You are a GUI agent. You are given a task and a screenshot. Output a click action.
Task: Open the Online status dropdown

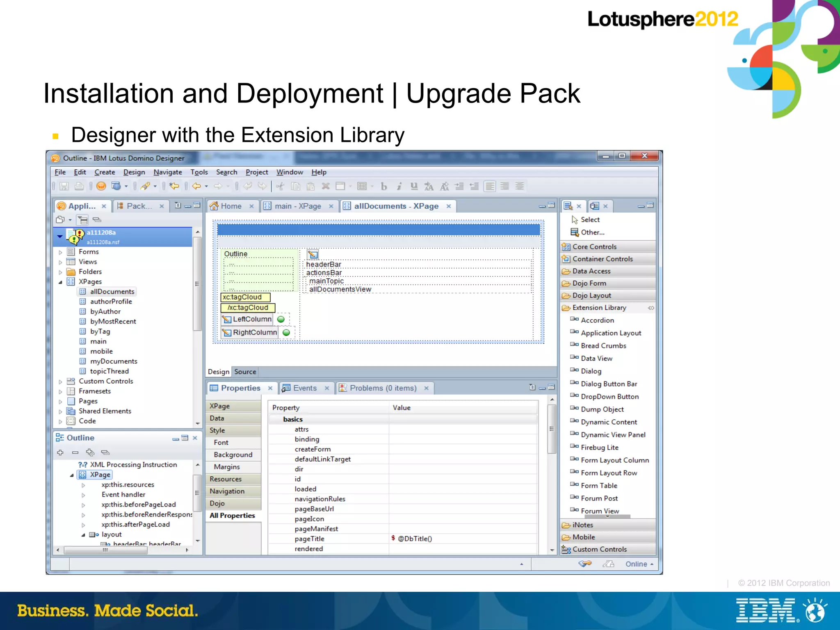(639, 564)
